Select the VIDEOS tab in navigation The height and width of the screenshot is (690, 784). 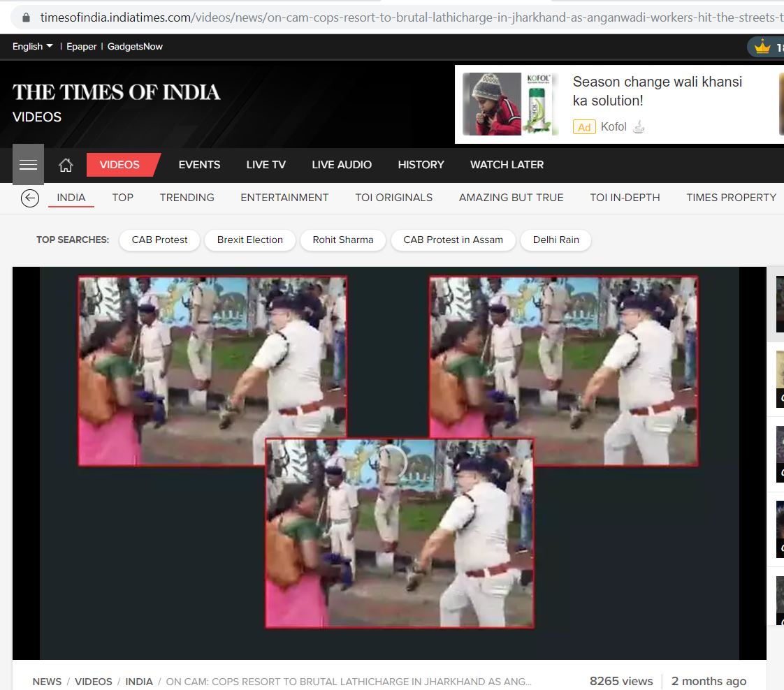[x=119, y=165]
